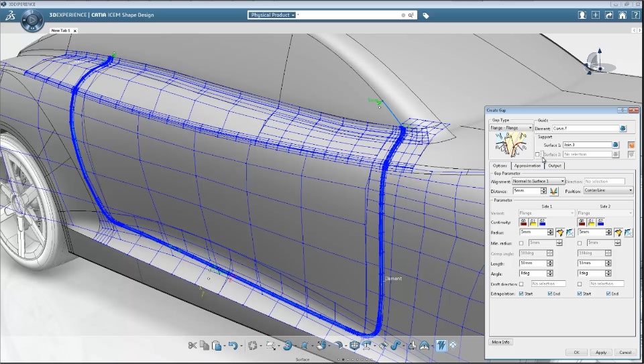This screenshot has width=644, height=364.
Task: Click the selection icon next to the Curve.7 element field
Action: pyautogui.click(x=623, y=128)
